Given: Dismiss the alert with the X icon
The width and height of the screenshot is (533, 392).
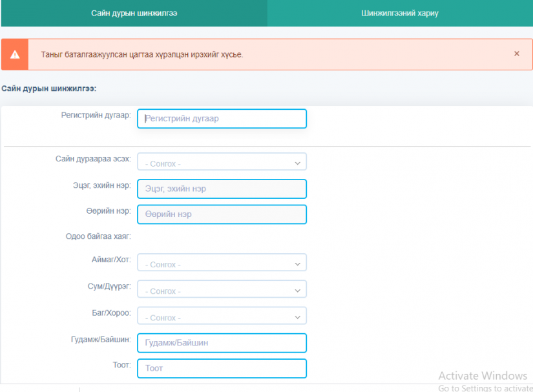Looking at the screenshot, I should 516,54.
